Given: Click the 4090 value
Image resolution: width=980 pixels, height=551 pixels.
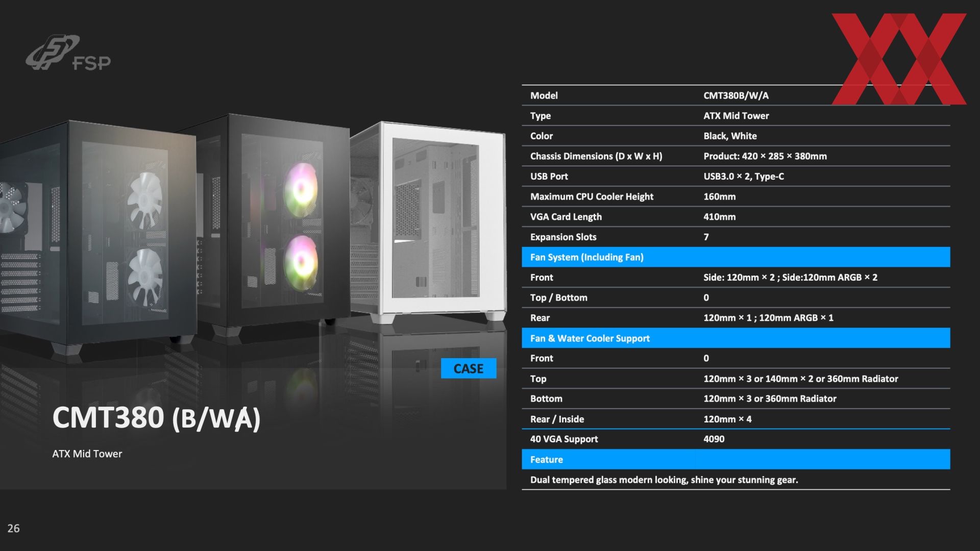Looking at the screenshot, I should [714, 439].
